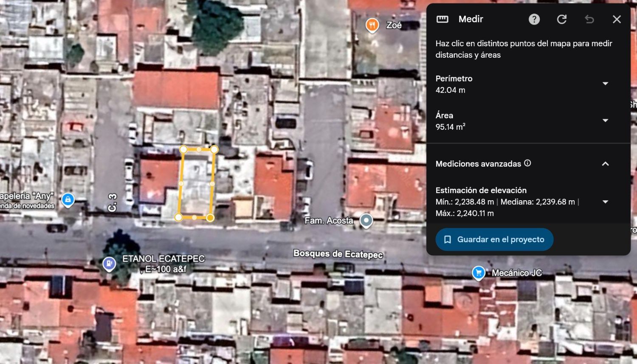Click the Mediciones avanzadas info icon
Screen dimensions: 637x364
pyautogui.click(x=527, y=163)
